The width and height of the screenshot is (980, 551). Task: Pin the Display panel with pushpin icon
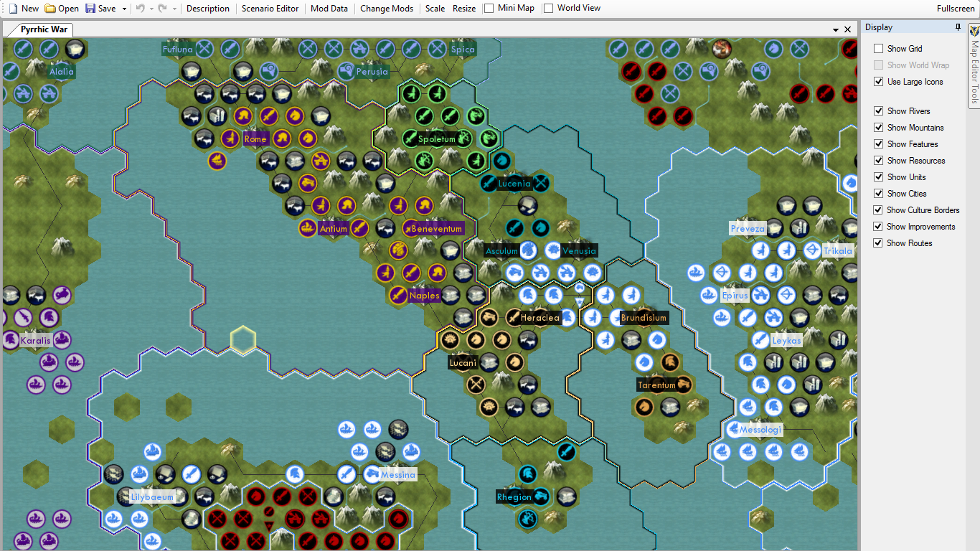[958, 27]
